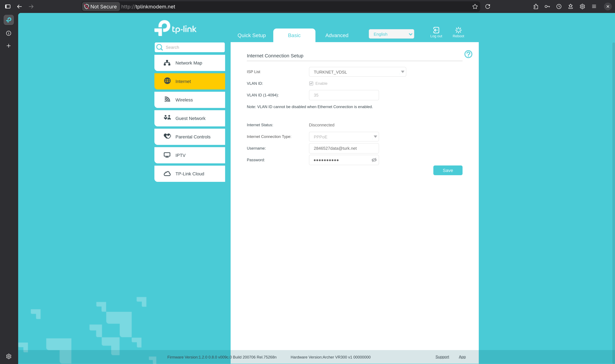The width and height of the screenshot is (615, 364).
Task: Open the Internet Connection Type dropdown
Action: coord(344,137)
